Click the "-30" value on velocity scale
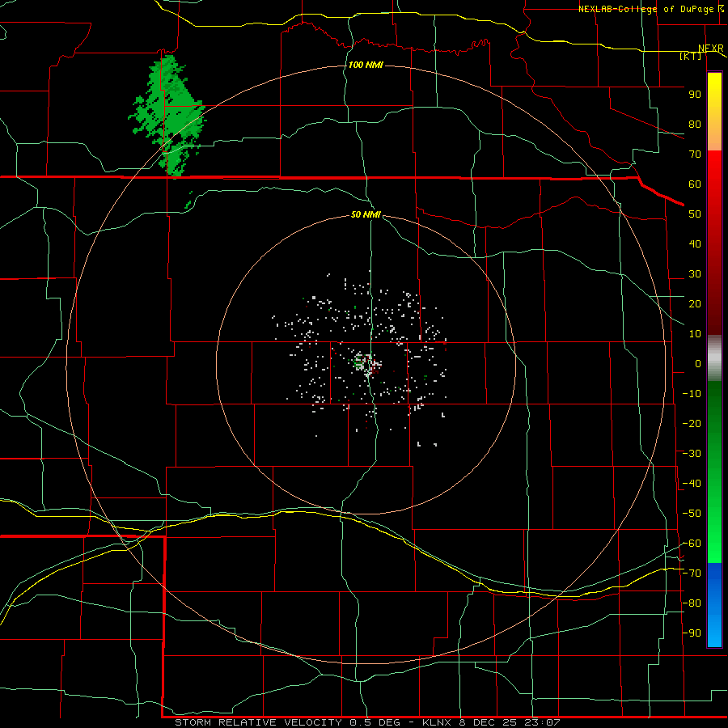This screenshot has height=728, width=728. coord(692,454)
